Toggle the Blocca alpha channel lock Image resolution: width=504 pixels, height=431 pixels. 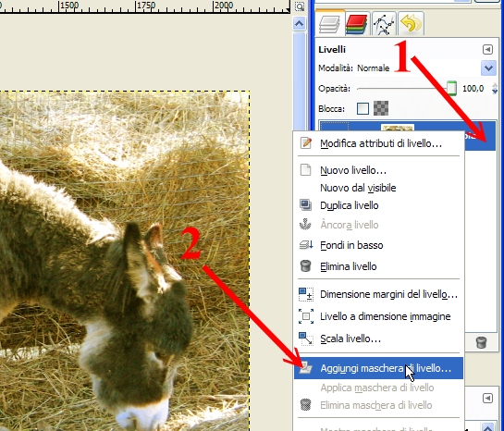[x=381, y=108]
